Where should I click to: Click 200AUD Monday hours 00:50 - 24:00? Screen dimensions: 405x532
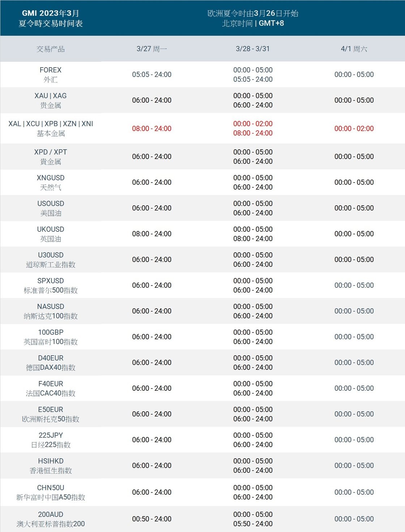152,519
